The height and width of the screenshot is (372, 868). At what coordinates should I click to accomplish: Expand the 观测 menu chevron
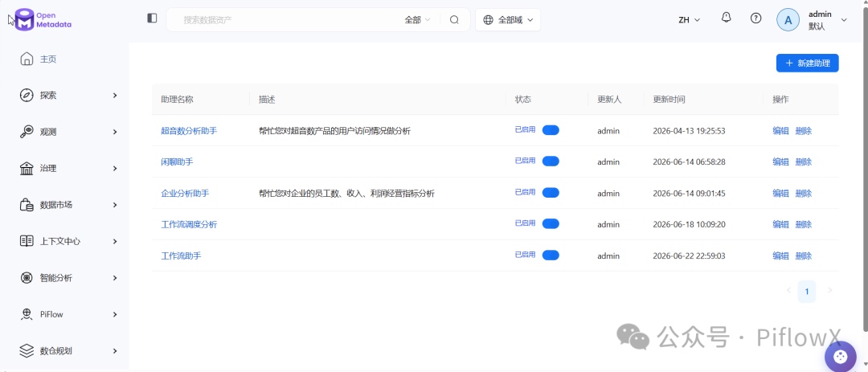(x=115, y=132)
